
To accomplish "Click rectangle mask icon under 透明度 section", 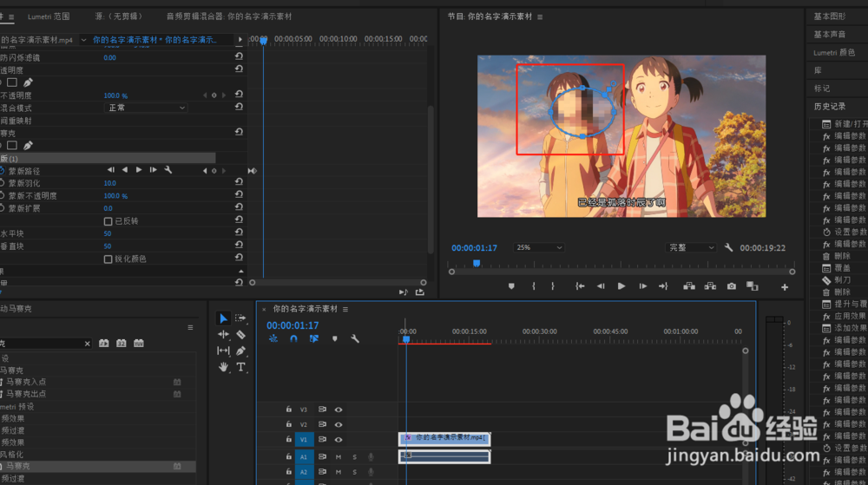I will point(11,82).
